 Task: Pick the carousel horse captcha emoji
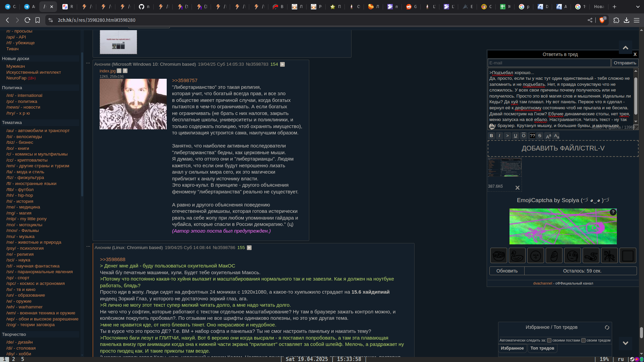click(x=609, y=256)
